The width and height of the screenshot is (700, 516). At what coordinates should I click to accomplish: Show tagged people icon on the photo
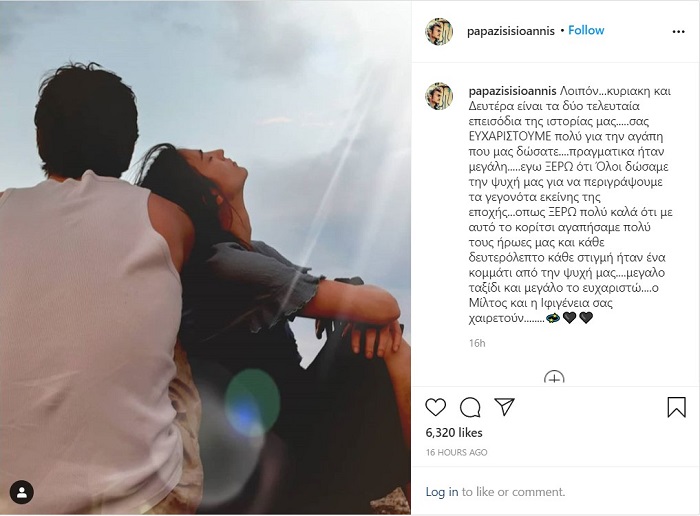click(21, 492)
